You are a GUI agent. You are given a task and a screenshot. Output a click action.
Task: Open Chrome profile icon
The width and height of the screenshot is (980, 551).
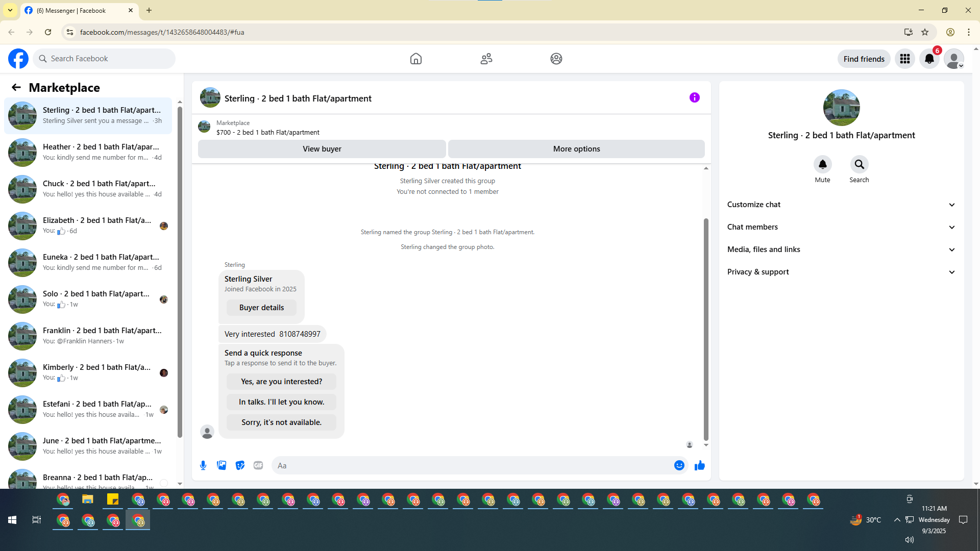[x=950, y=32]
